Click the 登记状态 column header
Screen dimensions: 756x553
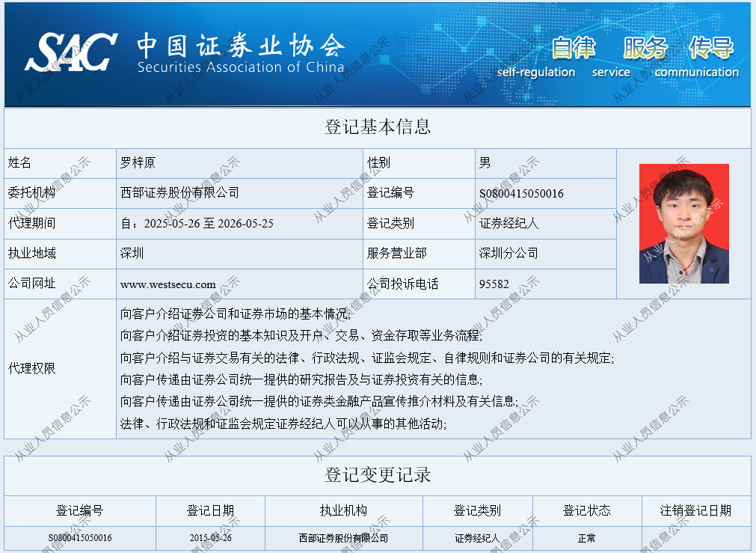click(x=586, y=511)
